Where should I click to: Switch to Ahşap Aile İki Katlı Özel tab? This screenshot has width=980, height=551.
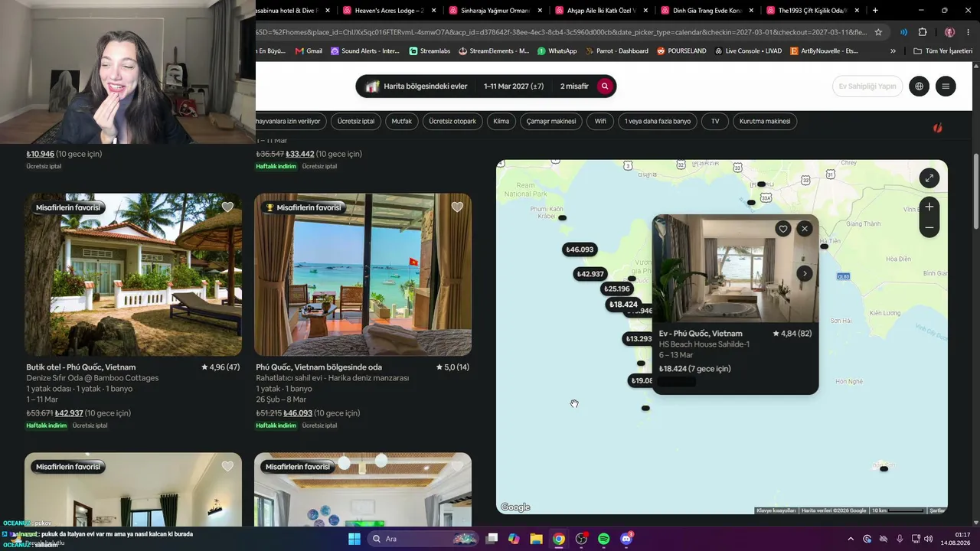tap(599, 11)
